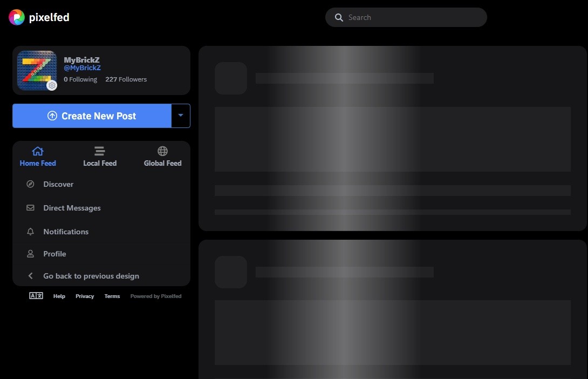Click the MyBrickZ avatar thumbnail
Image resolution: width=588 pixels, height=379 pixels.
pos(36,69)
